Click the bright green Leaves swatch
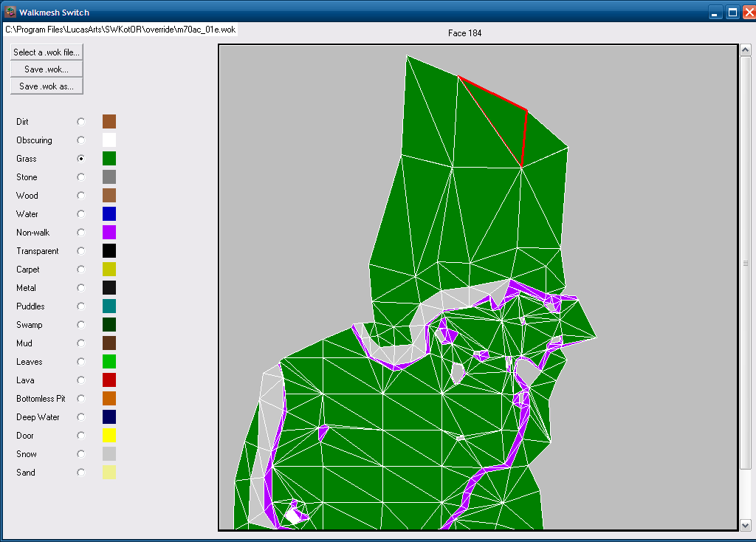 [109, 362]
